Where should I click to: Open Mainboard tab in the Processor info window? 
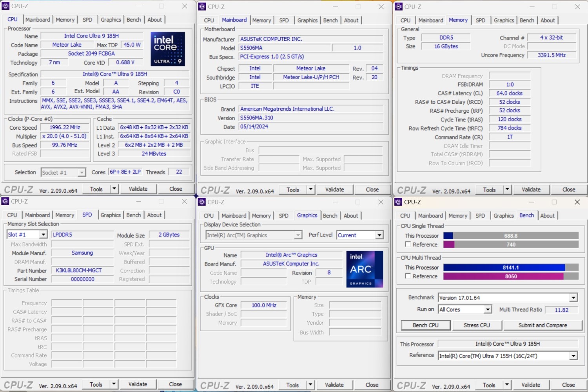coord(38,20)
